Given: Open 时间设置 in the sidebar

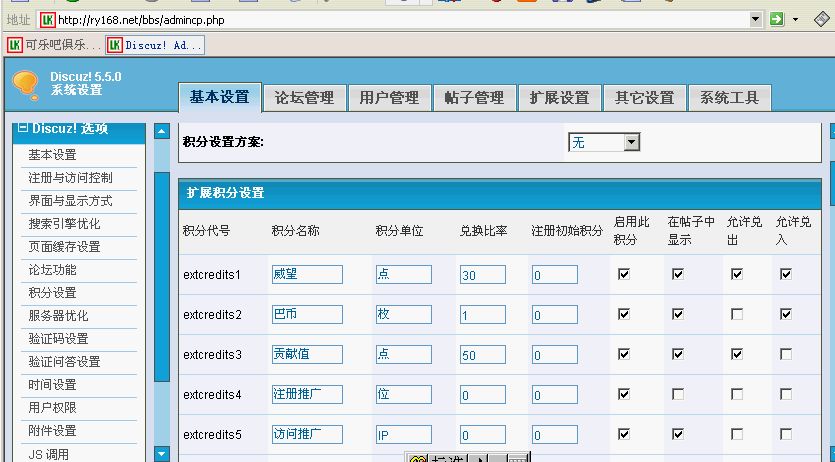Looking at the screenshot, I should coord(52,385).
